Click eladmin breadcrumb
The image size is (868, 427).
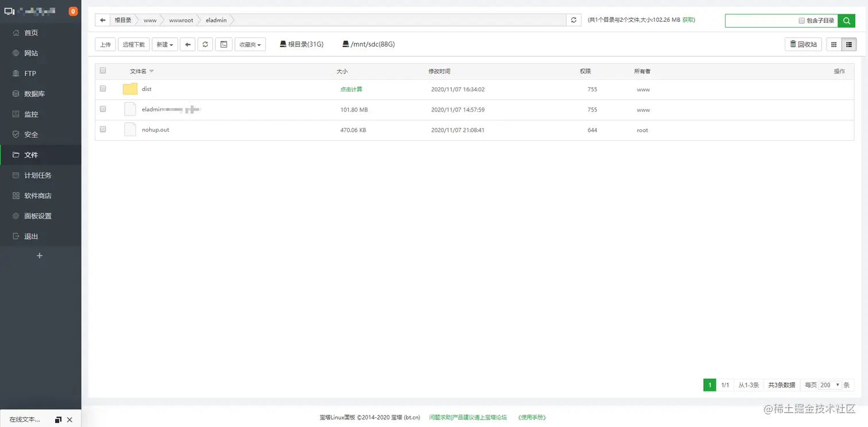click(216, 20)
